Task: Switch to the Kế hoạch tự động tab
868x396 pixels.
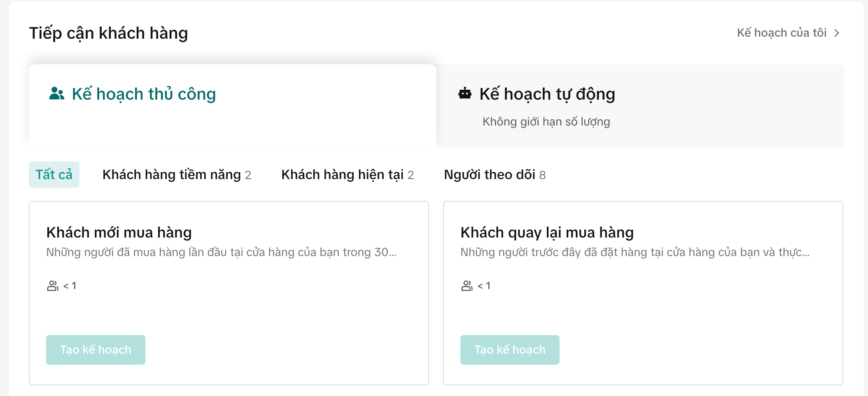Action: pyautogui.click(x=547, y=94)
